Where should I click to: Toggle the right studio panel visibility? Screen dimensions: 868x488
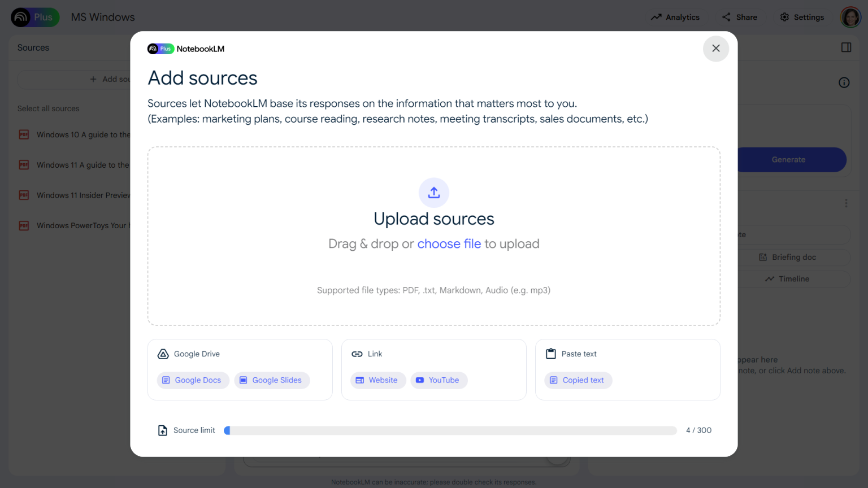tap(846, 47)
